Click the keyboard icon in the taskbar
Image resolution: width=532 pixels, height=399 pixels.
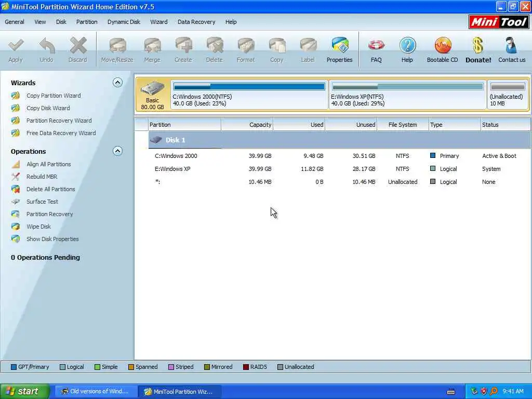451,392
